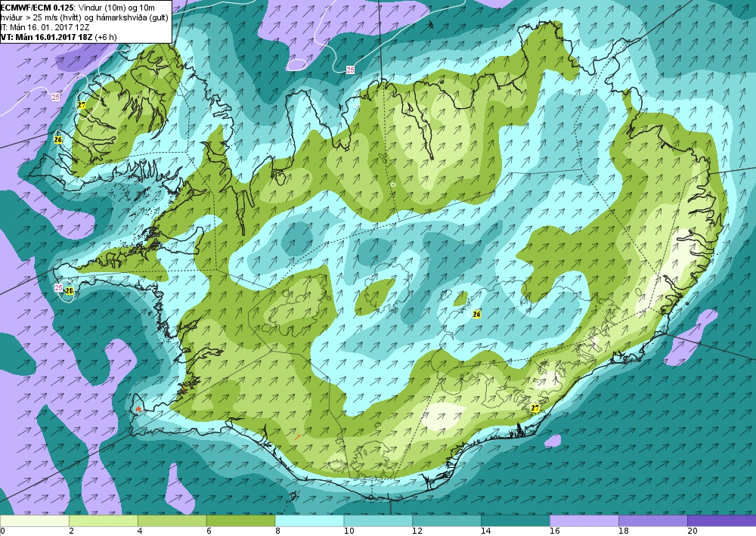Click the legend scale value '20'
The width and height of the screenshot is (756, 536).
(x=692, y=531)
